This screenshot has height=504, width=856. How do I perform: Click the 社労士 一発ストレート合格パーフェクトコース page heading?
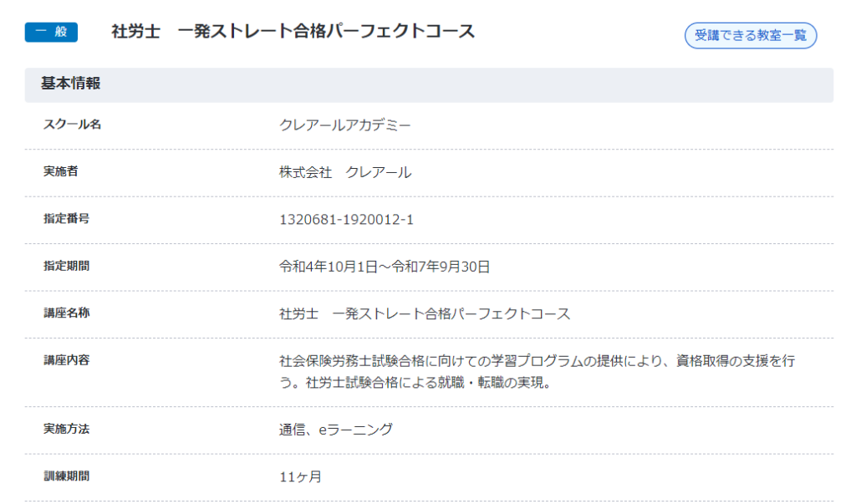pos(293,32)
